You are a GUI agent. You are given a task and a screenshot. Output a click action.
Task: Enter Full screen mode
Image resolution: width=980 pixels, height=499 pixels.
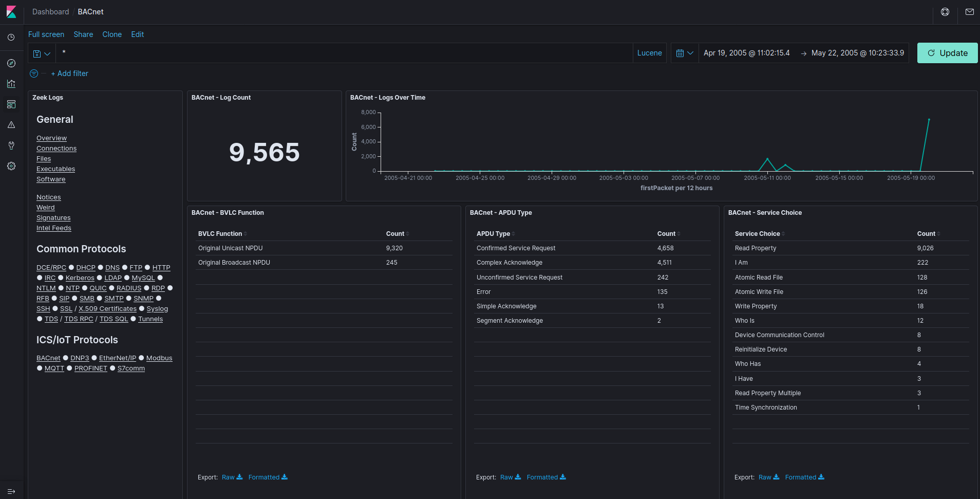click(46, 34)
